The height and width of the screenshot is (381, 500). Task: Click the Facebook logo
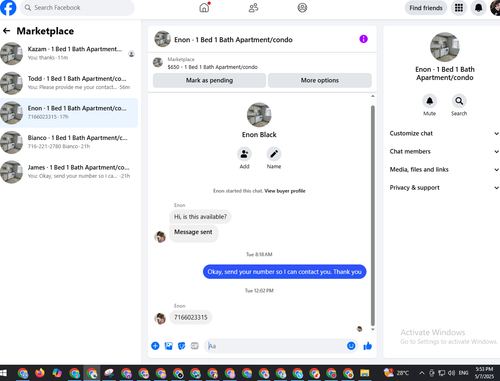pyautogui.click(x=8, y=7)
